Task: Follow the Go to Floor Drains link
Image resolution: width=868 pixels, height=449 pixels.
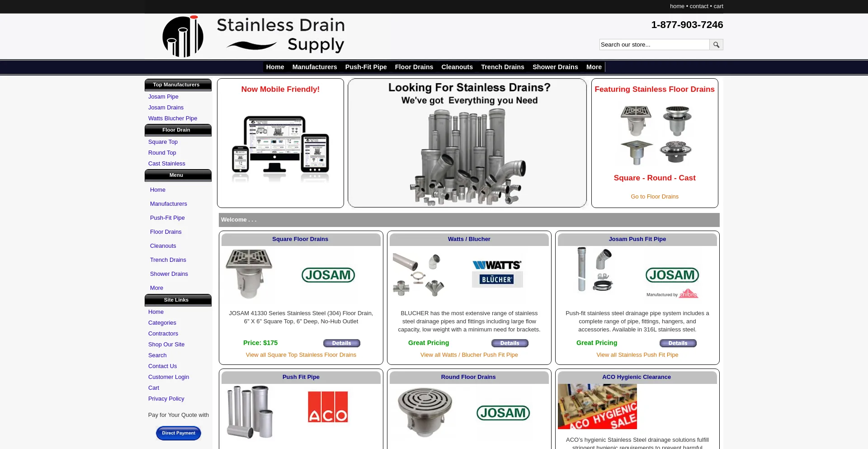Action: [x=655, y=197]
